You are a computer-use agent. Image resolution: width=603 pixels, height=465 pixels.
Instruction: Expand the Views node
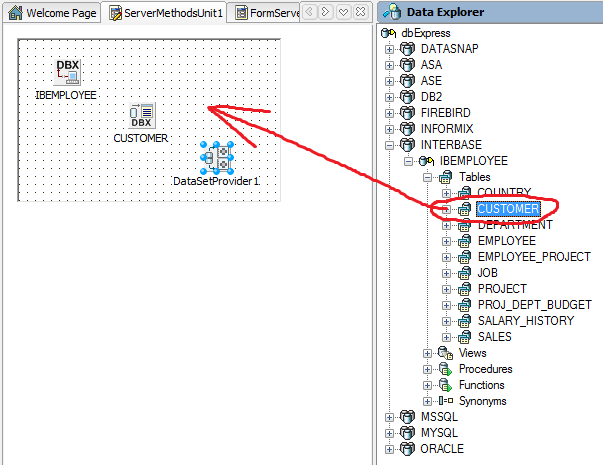[427, 353]
